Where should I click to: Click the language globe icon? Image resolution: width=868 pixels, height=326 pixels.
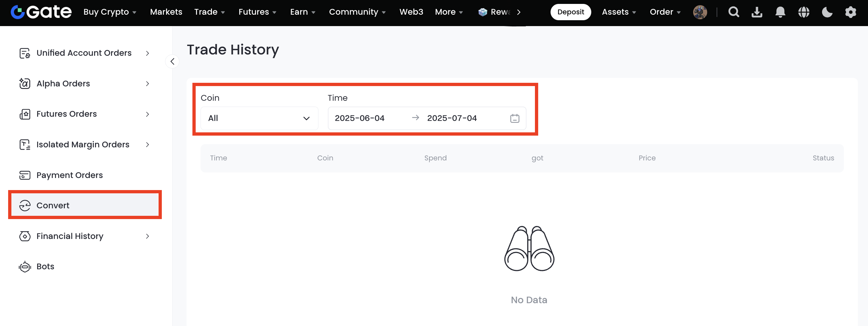point(804,12)
